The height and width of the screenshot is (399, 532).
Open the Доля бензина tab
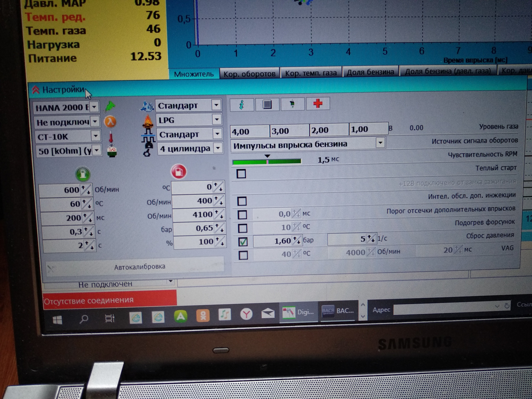point(370,72)
